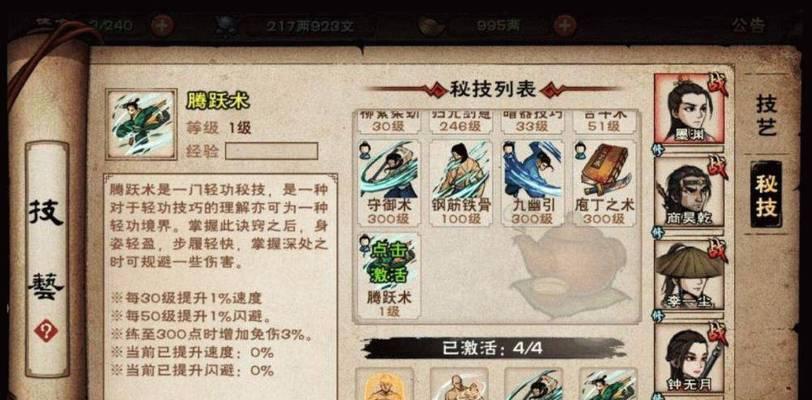Select the 钢筋铁骨 skill icon
Screen dimensions: 812x400
pyautogui.click(x=461, y=182)
